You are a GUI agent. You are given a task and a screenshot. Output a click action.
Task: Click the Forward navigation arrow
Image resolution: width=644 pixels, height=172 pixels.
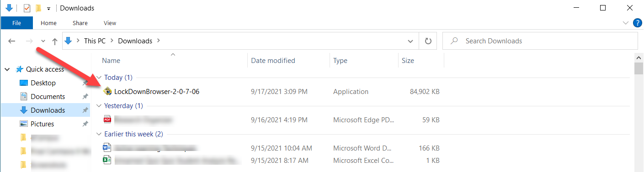point(29,41)
